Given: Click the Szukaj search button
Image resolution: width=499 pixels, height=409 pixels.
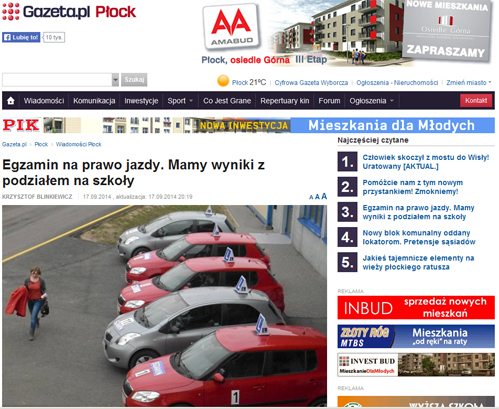Looking at the screenshot, I should point(134,80).
